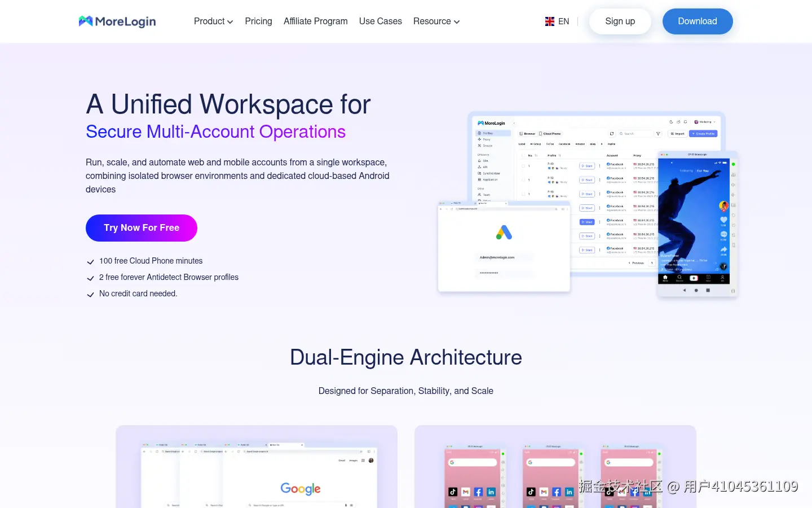Viewport: 812px width, 508px height.
Task: Click the home icon in the TikTok mockup
Action: [665, 278]
